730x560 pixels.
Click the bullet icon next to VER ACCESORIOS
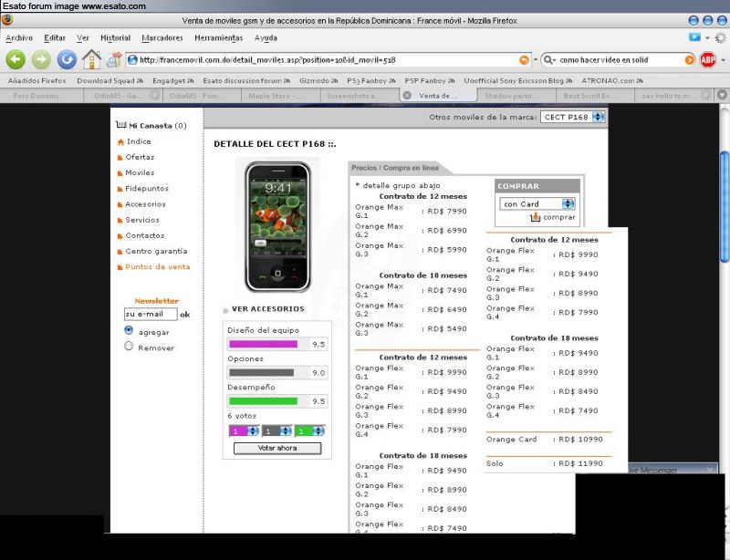225,310
